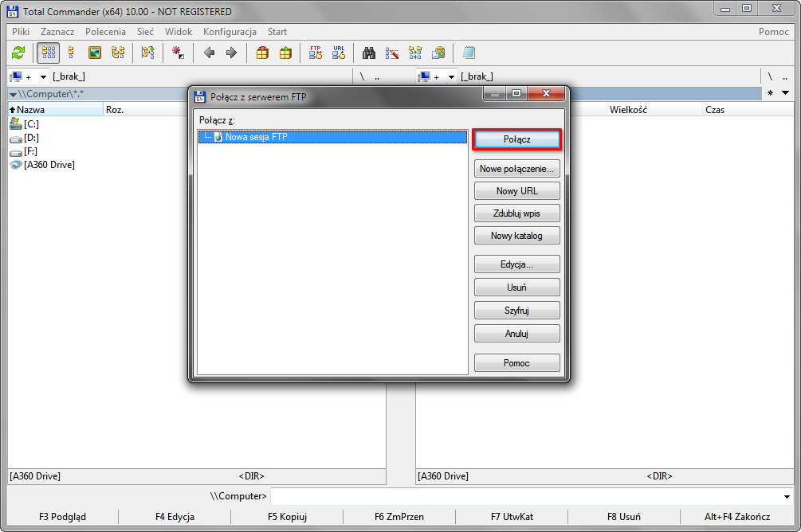This screenshot has width=801, height=532.
Task: Click the C: drive icon
Action: [x=16, y=123]
